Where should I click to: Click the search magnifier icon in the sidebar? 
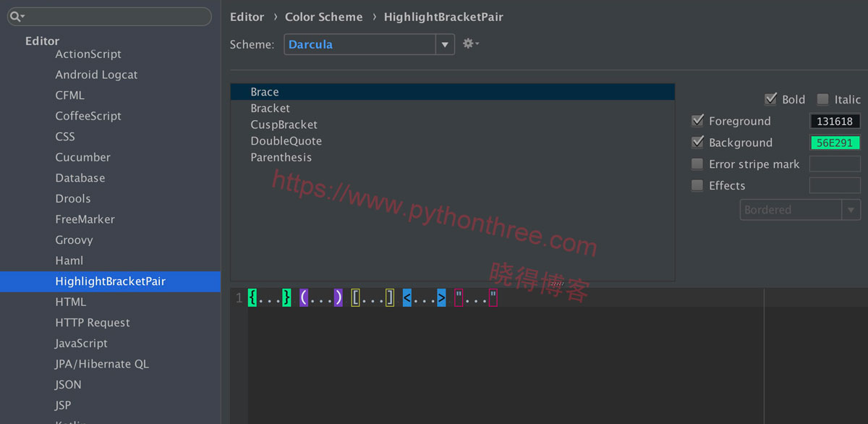point(16,14)
